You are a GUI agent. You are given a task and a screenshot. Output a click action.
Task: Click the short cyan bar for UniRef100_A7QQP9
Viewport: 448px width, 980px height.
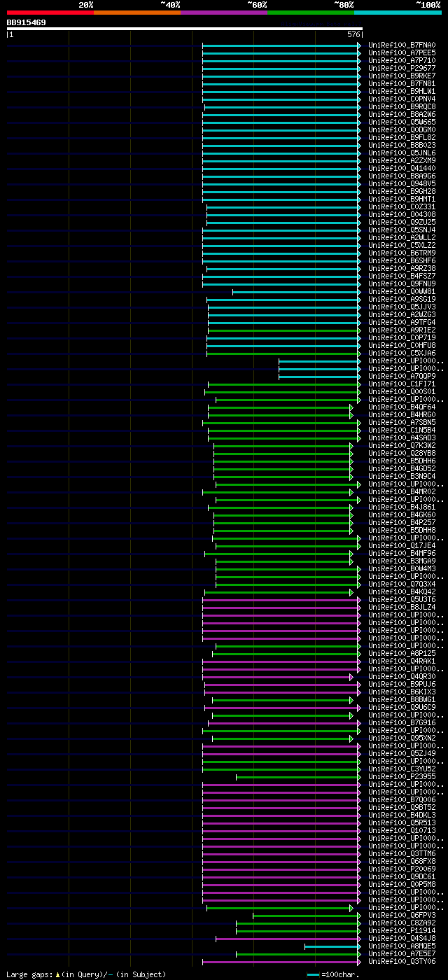coord(320,377)
